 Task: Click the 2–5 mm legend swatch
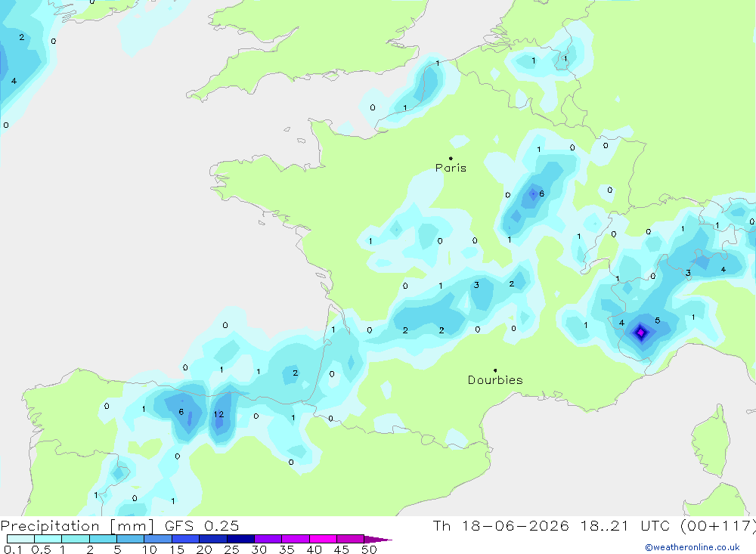(x=103, y=539)
